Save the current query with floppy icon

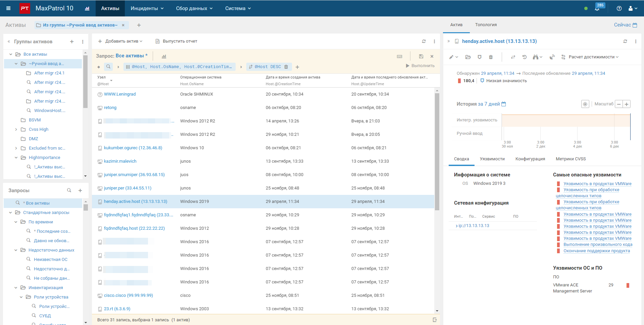[421, 56]
